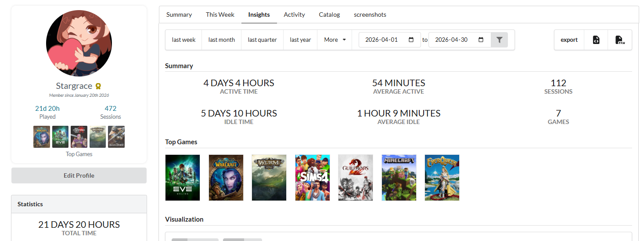Image resolution: width=644 pixels, height=241 pixels.
Task: Click the '21 DAYS 20 HOURS' total time
Action: tap(79, 224)
